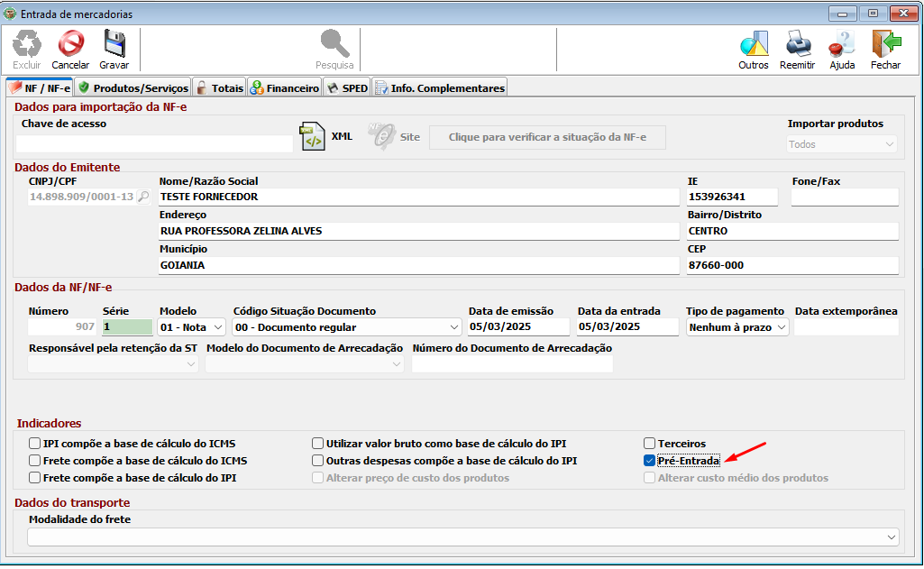Expand the Tipo de pagamento dropdown
Image resolution: width=924 pixels, height=569 pixels.
click(x=781, y=327)
